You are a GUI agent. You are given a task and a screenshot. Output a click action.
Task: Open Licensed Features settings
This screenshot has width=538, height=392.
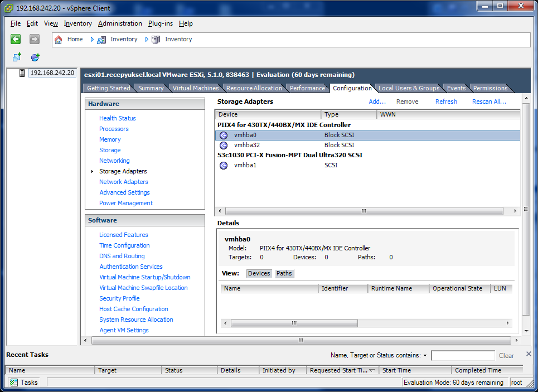click(124, 235)
